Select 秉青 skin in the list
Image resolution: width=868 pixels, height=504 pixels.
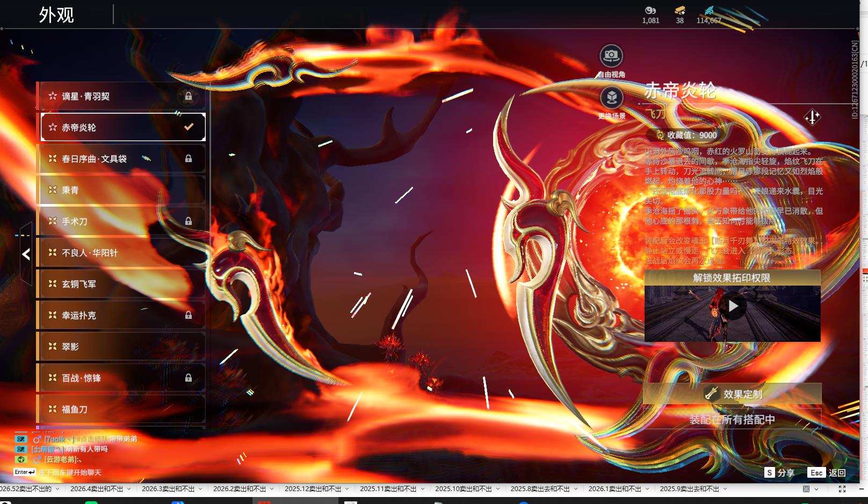tap(123, 190)
